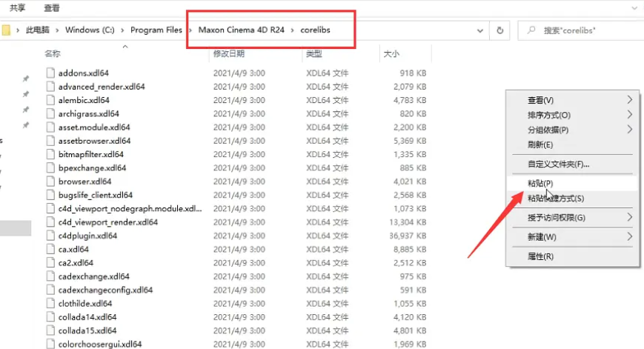Select the archigrass.xdl64 file icon
The image size is (644, 349).
coord(50,113)
